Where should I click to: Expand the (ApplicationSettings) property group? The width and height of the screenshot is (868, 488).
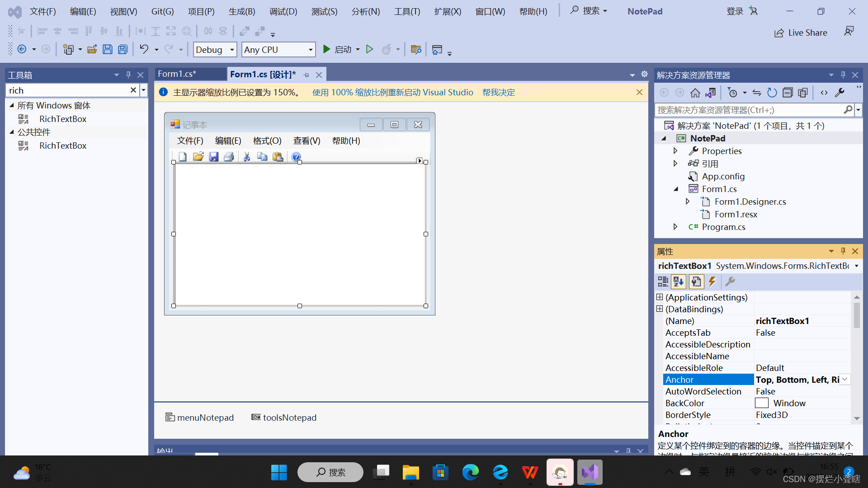coord(660,297)
